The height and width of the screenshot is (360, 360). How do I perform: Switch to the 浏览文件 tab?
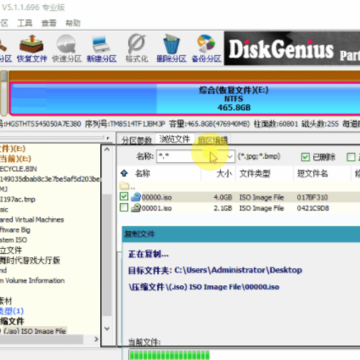point(174,139)
